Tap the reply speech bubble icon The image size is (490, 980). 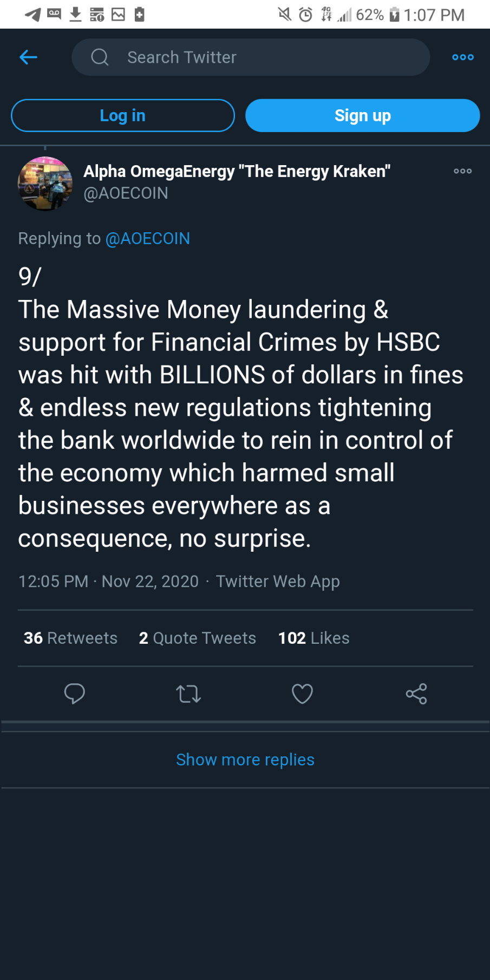[x=75, y=694]
